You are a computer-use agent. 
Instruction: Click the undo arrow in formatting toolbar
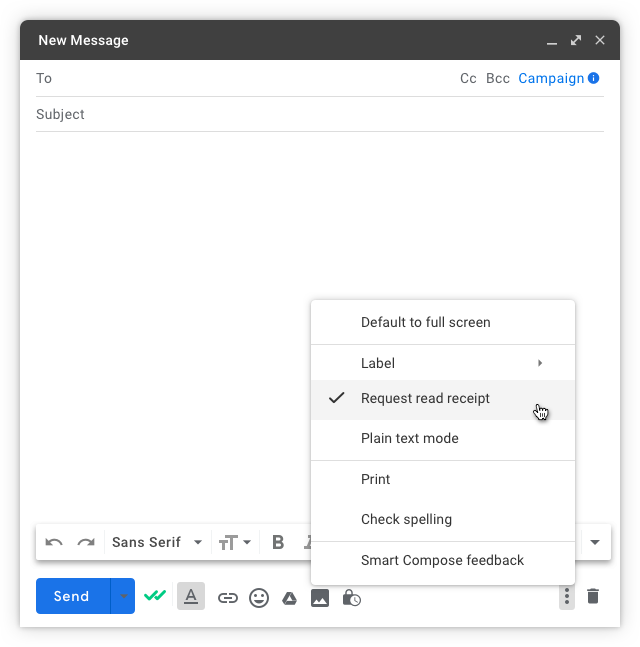coord(54,542)
